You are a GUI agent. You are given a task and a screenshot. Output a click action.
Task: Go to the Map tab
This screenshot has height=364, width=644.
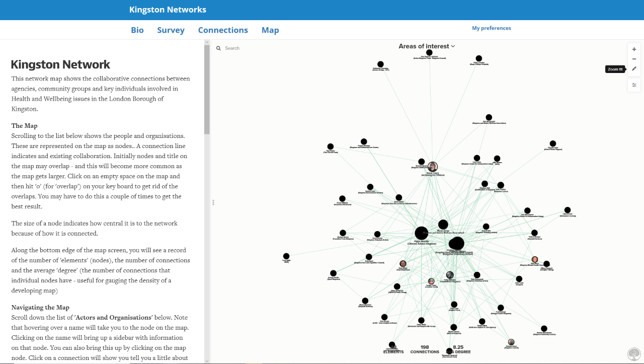(270, 30)
